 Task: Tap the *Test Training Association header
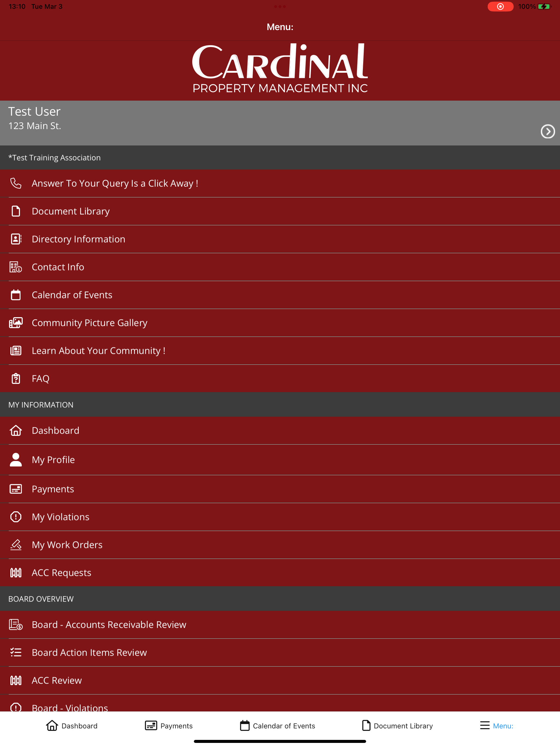(x=280, y=158)
